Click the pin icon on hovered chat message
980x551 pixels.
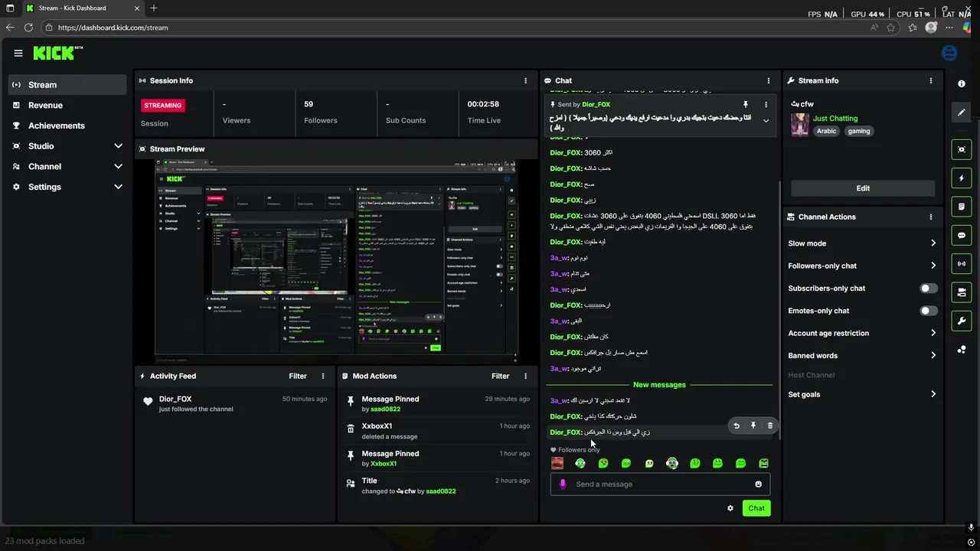753,425
